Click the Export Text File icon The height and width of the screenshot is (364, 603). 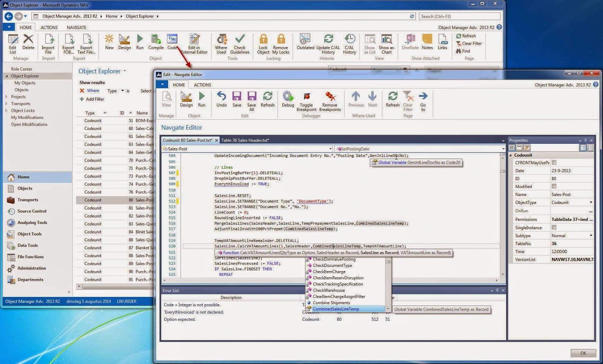coord(86,44)
